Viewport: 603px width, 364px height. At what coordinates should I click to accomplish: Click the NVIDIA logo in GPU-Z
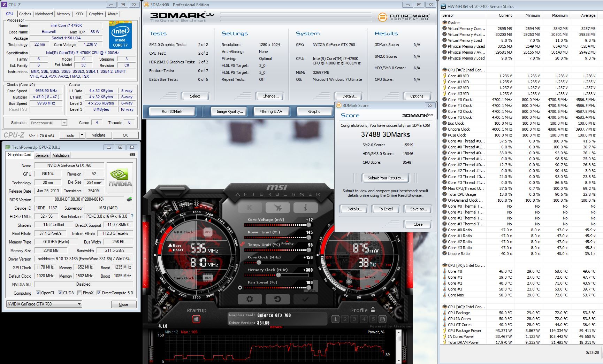coord(120,178)
